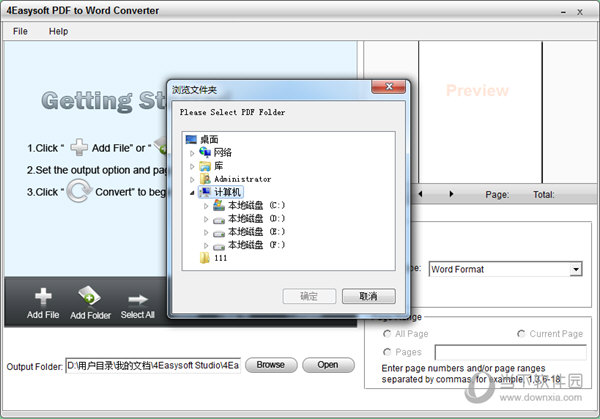Select the 111 folder label
Screen dimensions: 600x419
pos(220,258)
